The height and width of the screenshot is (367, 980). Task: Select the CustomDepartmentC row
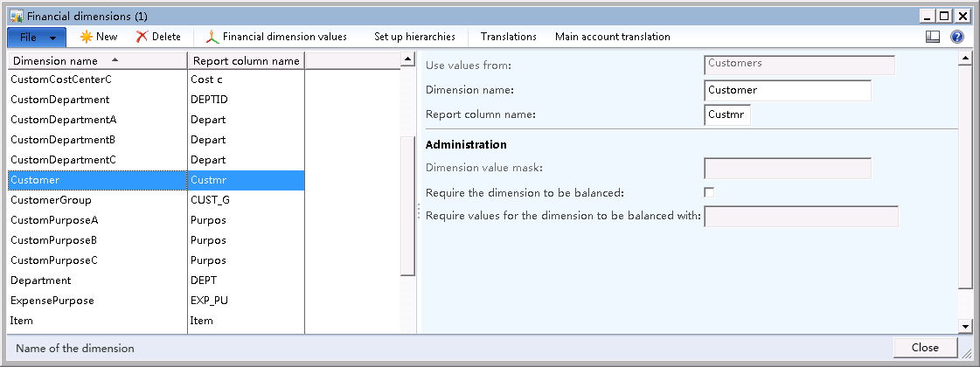pos(156,159)
